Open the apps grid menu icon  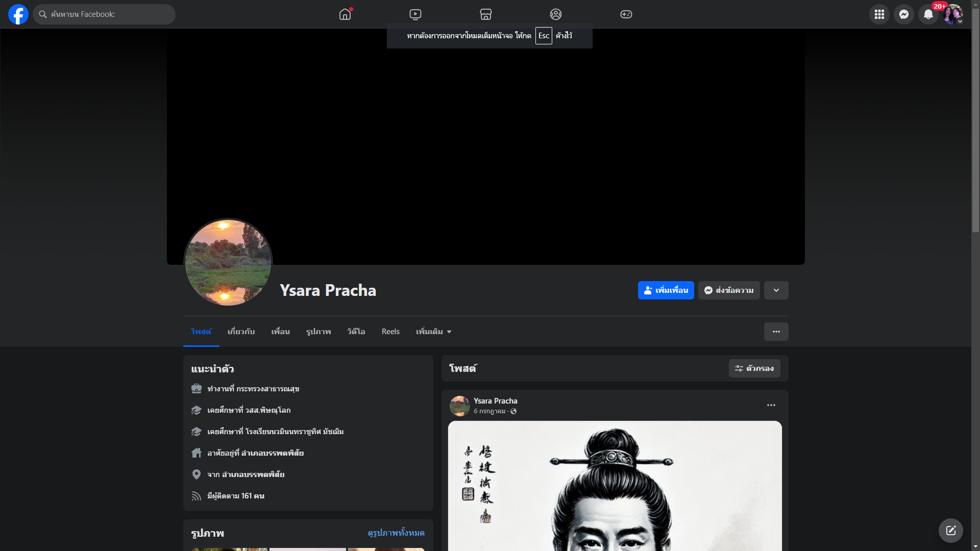(879, 14)
